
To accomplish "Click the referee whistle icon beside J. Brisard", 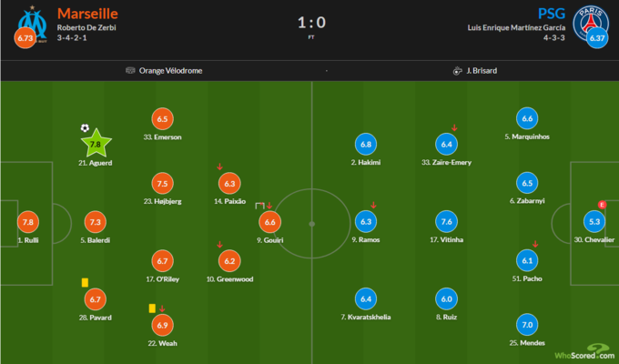I will tap(455, 70).
